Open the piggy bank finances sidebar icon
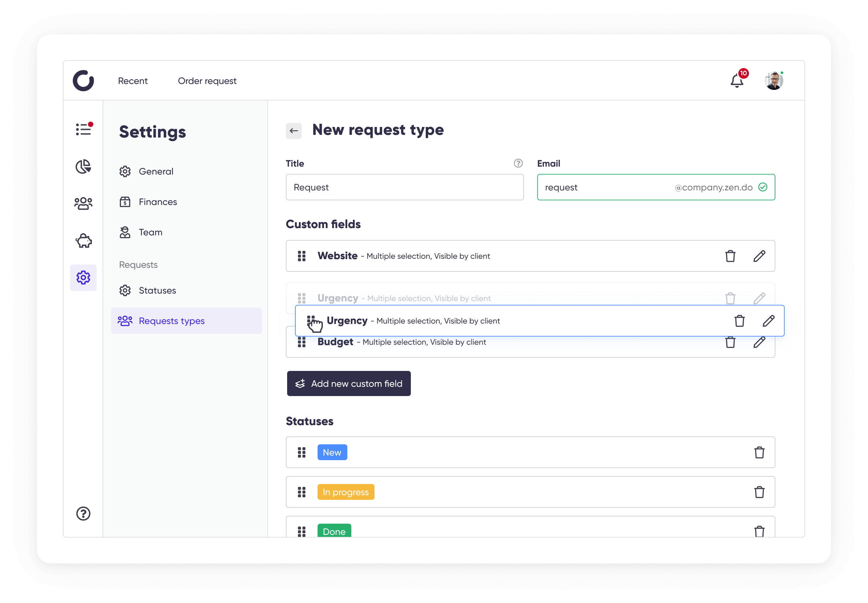The width and height of the screenshot is (868, 603). 83,241
